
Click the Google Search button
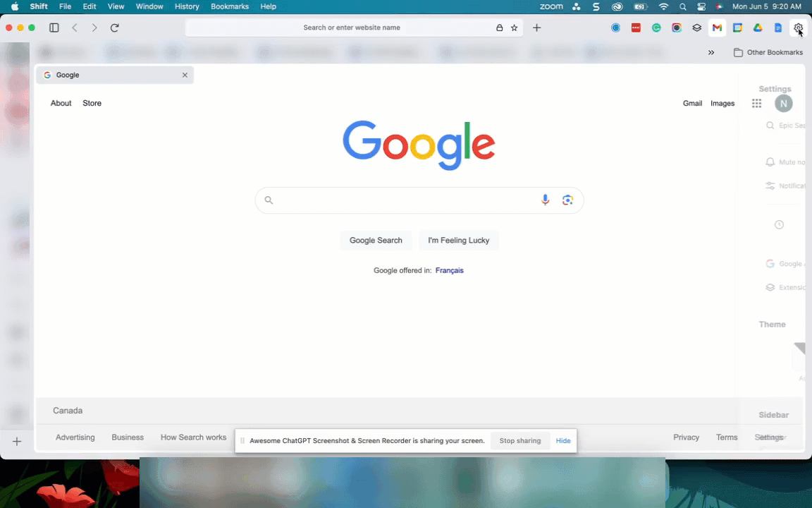(376, 241)
